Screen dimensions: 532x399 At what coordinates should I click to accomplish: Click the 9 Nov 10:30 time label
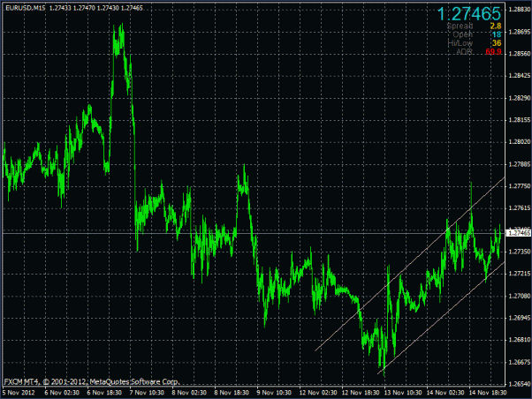[x=274, y=393]
